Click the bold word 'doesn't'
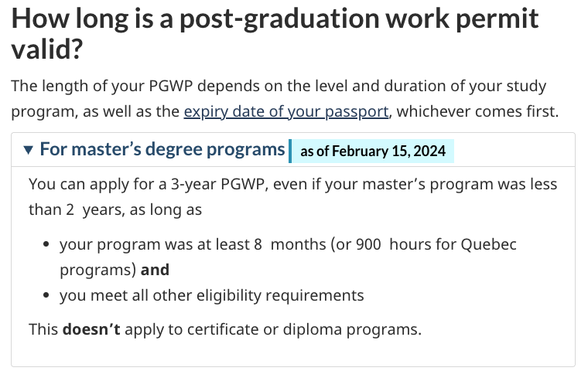The height and width of the screenshot is (371, 588). click(x=91, y=330)
